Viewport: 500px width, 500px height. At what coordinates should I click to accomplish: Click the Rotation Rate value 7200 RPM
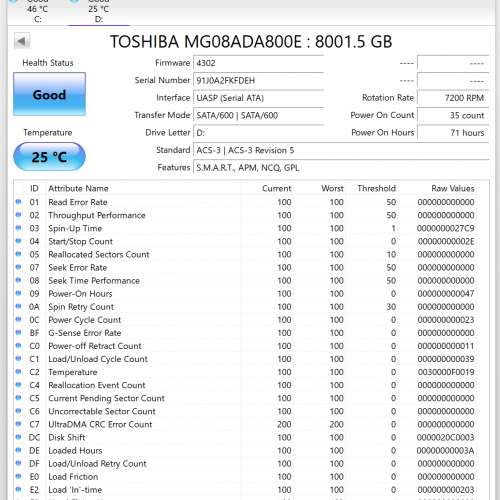[453, 98]
